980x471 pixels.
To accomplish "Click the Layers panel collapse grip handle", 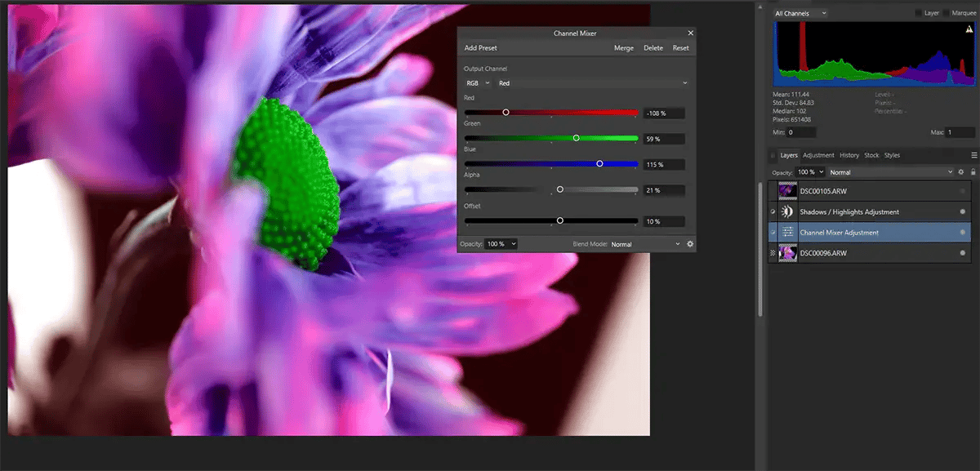I will (x=773, y=155).
